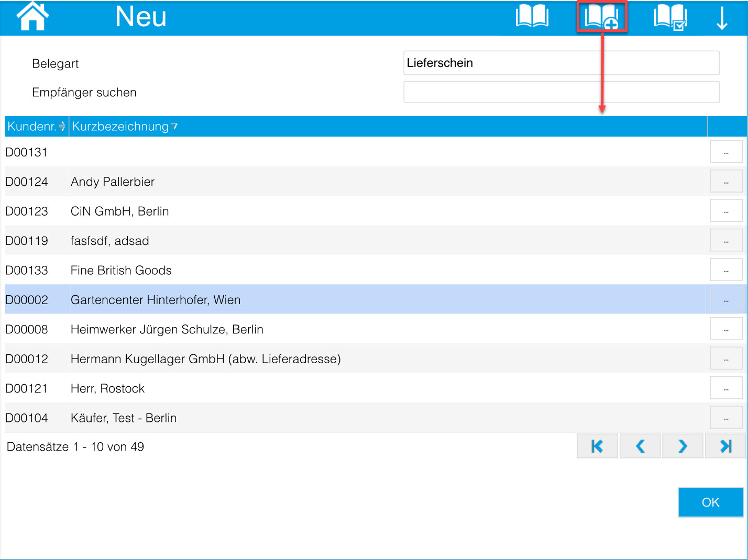Click customer number D00008
The image size is (748, 560).
(26, 329)
